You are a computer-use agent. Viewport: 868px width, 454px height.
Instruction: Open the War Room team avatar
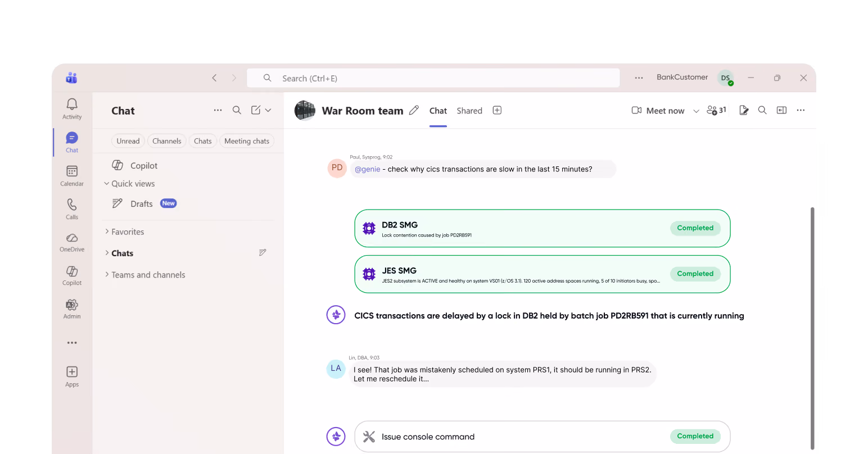coord(305,110)
